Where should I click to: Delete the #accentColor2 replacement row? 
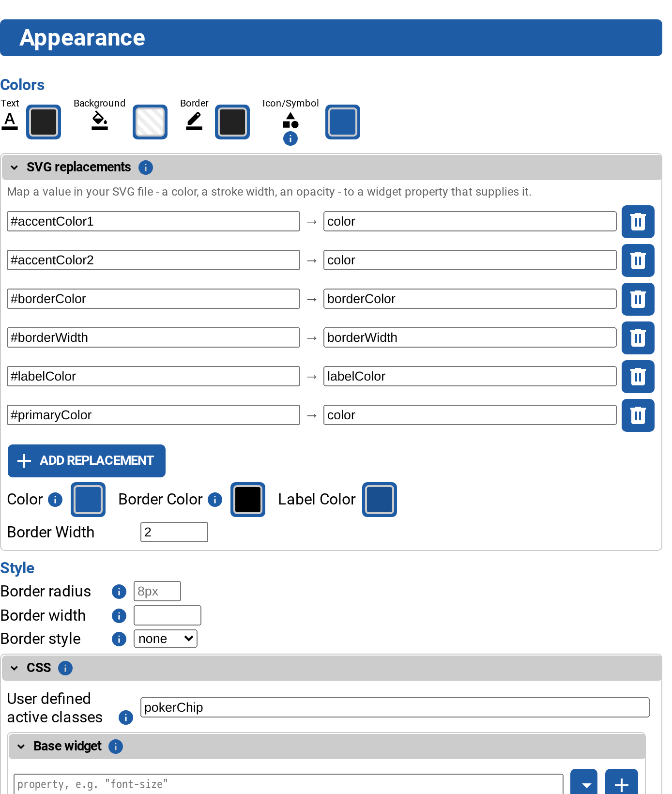(x=638, y=260)
